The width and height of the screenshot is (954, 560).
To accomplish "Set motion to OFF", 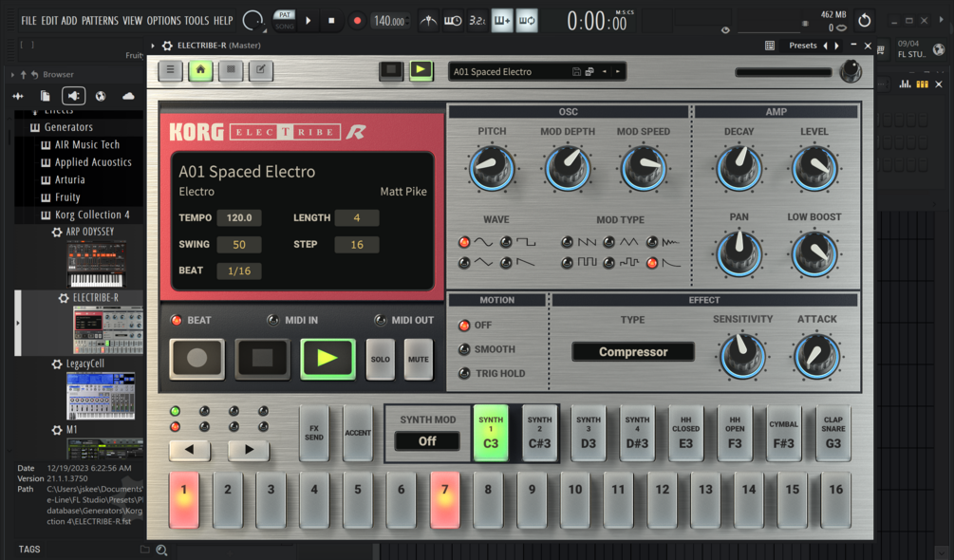I will pos(464,326).
